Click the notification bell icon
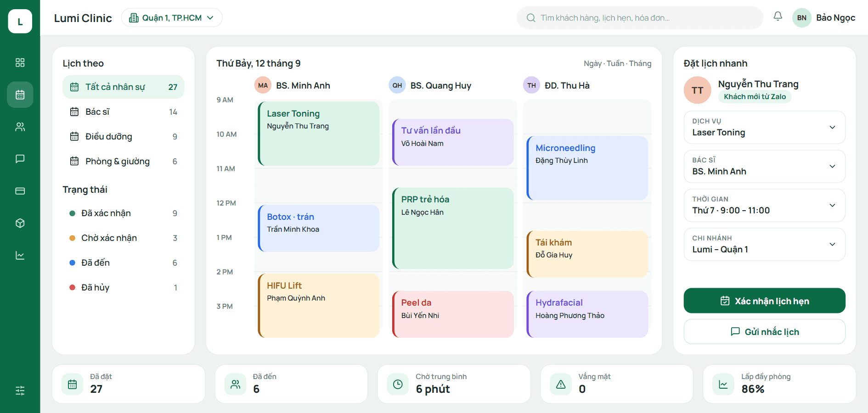868x413 pixels. point(778,17)
